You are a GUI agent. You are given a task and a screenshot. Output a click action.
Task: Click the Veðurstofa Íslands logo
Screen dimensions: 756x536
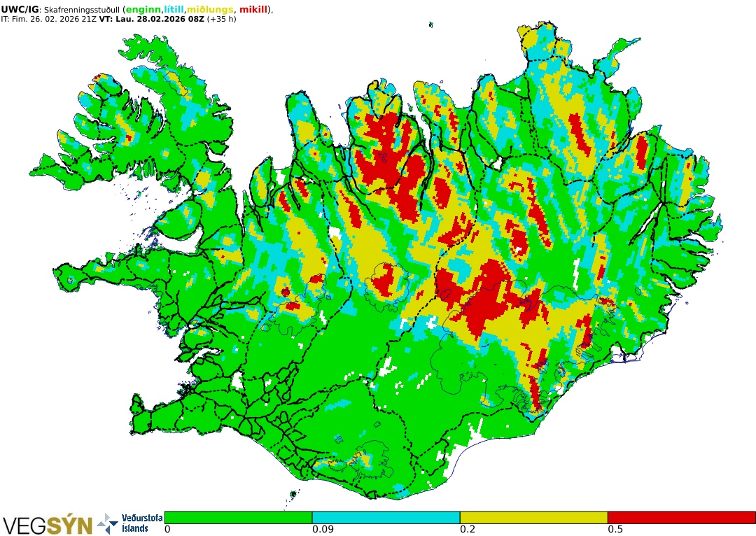(x=131, y=523)
